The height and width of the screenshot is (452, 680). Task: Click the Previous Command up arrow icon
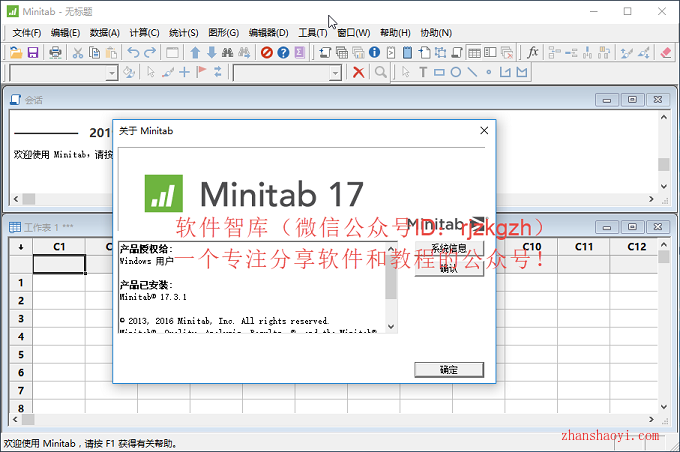(195, 52)
